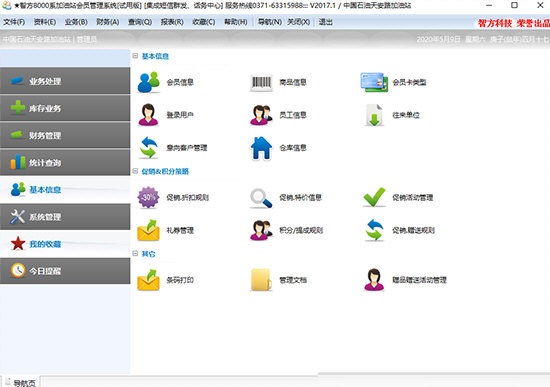Click 退出 to exit the program
The height and width of the screenshot is (387, 550).
pyautogui.click(x=326, y=22)
